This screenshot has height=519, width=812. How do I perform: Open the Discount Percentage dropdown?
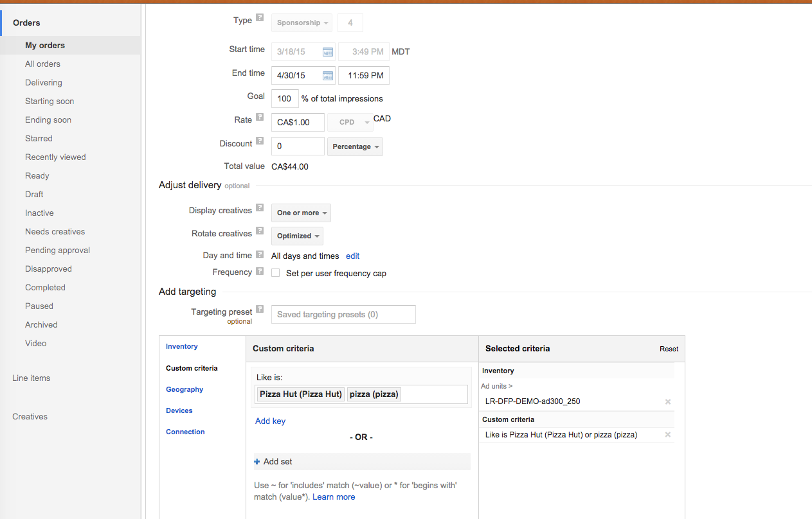coord(355,147)
